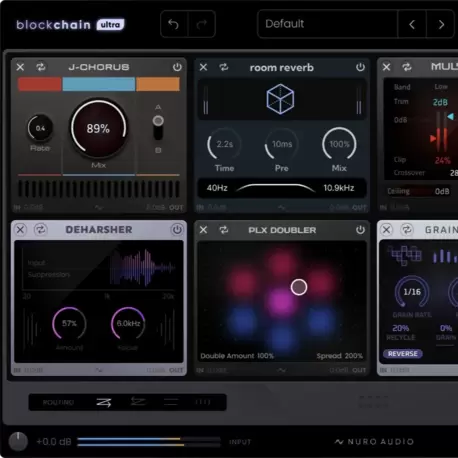Viewport: 458px width, 458px height.
Task: Swap the PLX Doubler module
Action: (224, 230)
